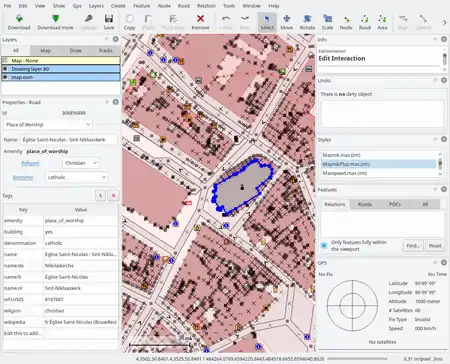The height and width of the screenshot is (364, 450).
Task: Choose the Scale tool
Action: click(327, 19)
